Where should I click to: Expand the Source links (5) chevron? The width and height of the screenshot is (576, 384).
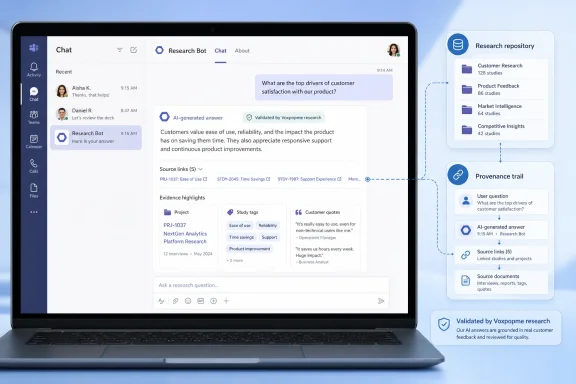200,169
